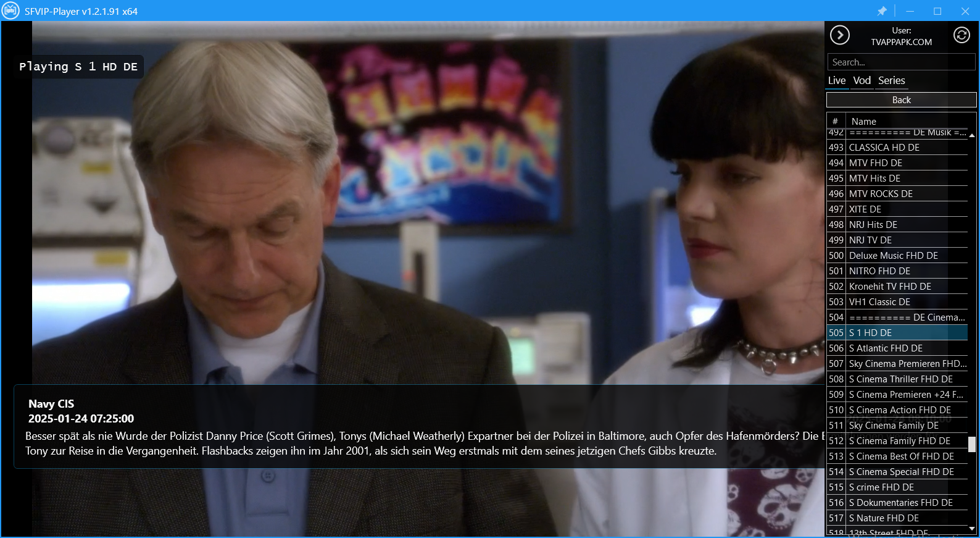Select channel Deluxe Music FHD DE
980x538 pixels.
(897, 256)
